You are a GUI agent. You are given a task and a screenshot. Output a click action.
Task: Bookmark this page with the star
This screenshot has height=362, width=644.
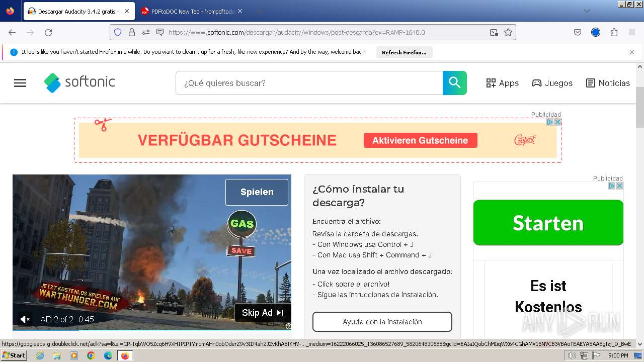[x=508, y=32]
